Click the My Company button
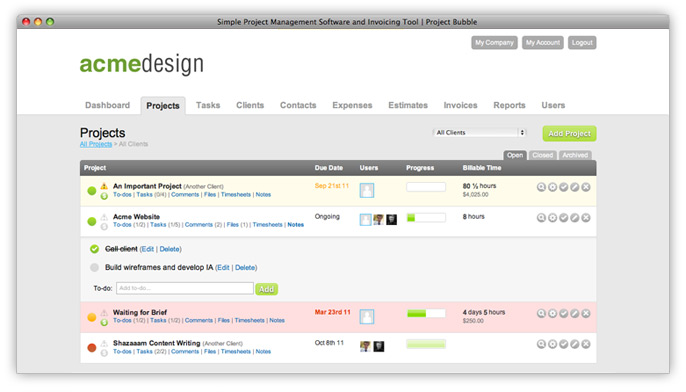The image size is (686, 392). click(494, 42)
